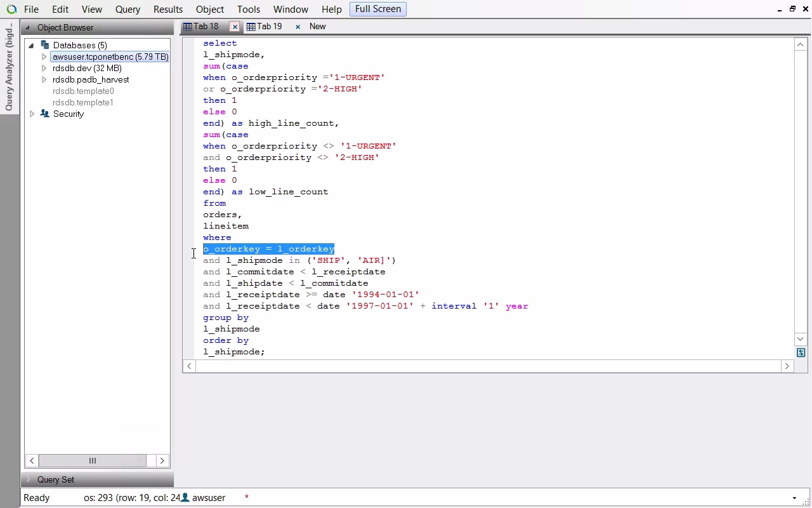The height and width of the screenshot is (508, 812).
Task: Click the small icon below the vertical scrollbar
Action: click(x=801, y=352)
